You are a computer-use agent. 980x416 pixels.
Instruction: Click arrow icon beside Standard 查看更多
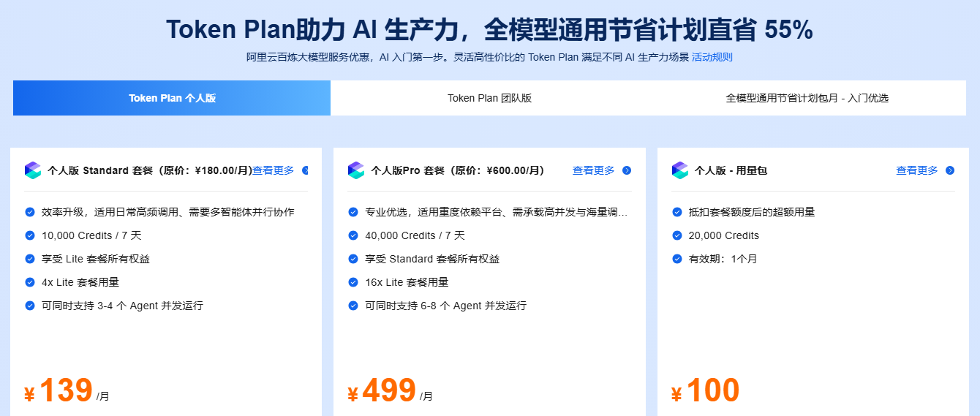(305, 170)
